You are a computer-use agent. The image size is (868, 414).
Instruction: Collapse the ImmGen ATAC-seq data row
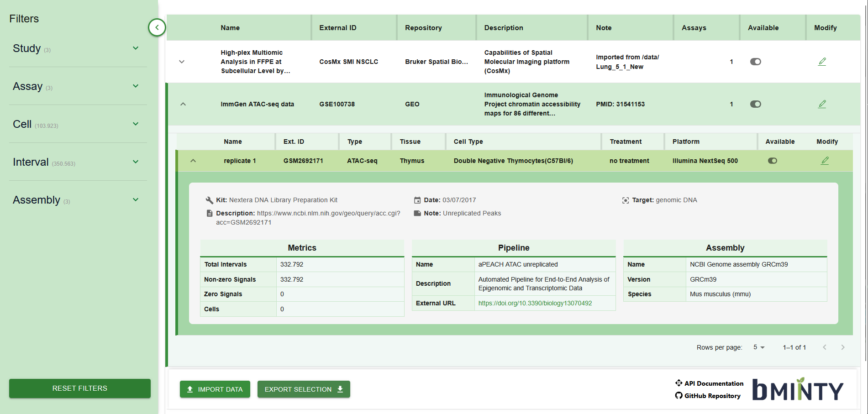(183, 104)
